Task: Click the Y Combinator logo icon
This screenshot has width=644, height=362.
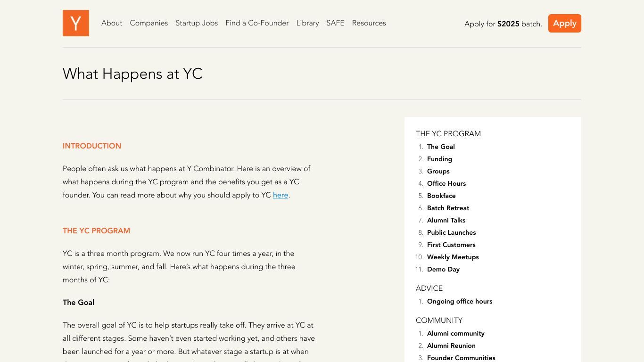Action: click(76, 23)
